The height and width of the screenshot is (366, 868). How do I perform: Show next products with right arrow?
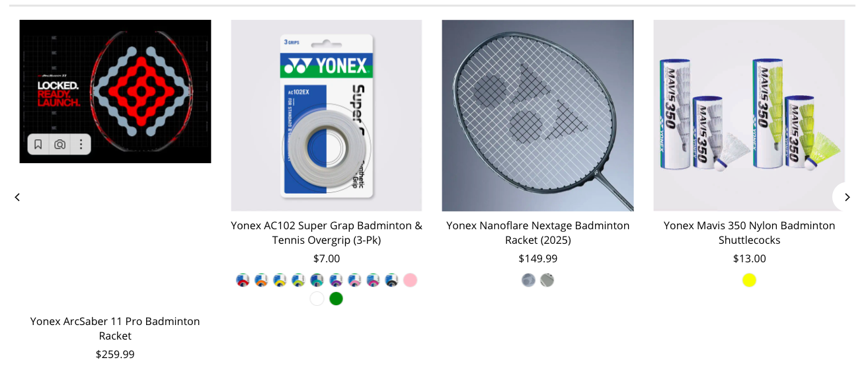(847, 197)
